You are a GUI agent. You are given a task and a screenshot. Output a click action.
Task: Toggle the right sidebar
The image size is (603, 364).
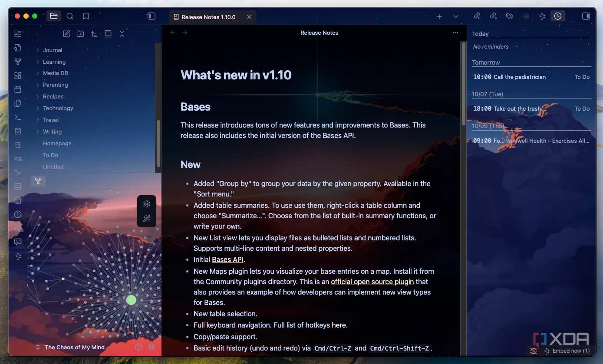point(586,16)
